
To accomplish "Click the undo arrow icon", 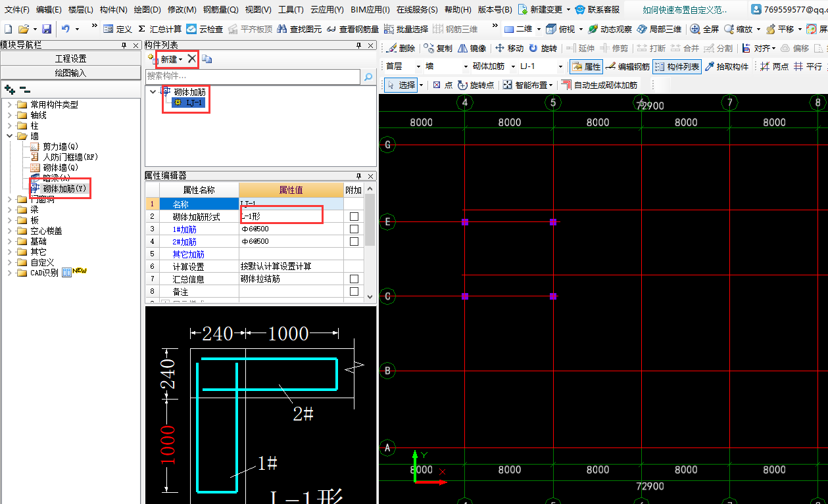I will (x=66, y=29).
